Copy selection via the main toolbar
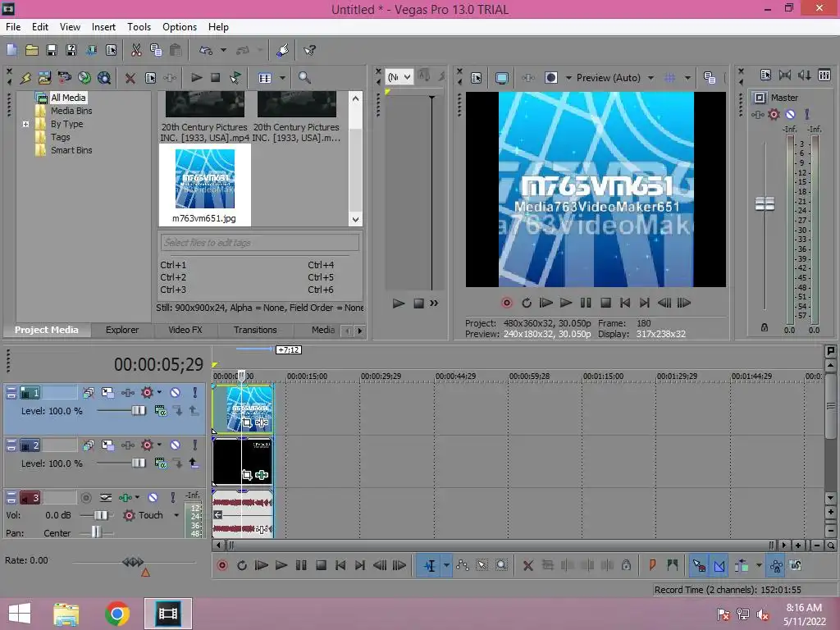This screenshot has height=630, width=840. (156, 50)
